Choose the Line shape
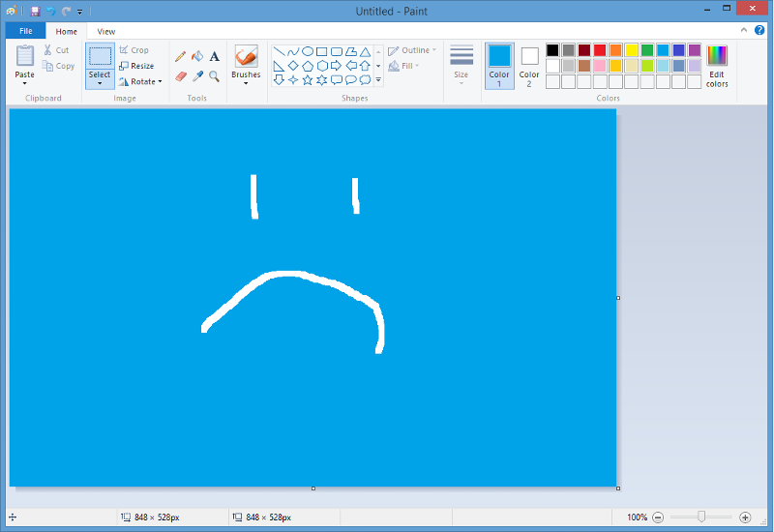 pos(279,51)
